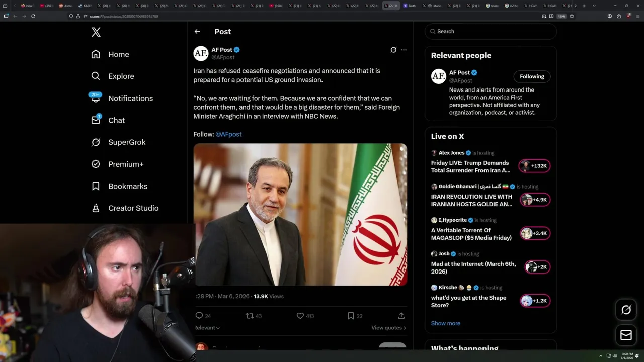Click the +4.9K listeners pill
644x362 pixels.
(534, 200)
